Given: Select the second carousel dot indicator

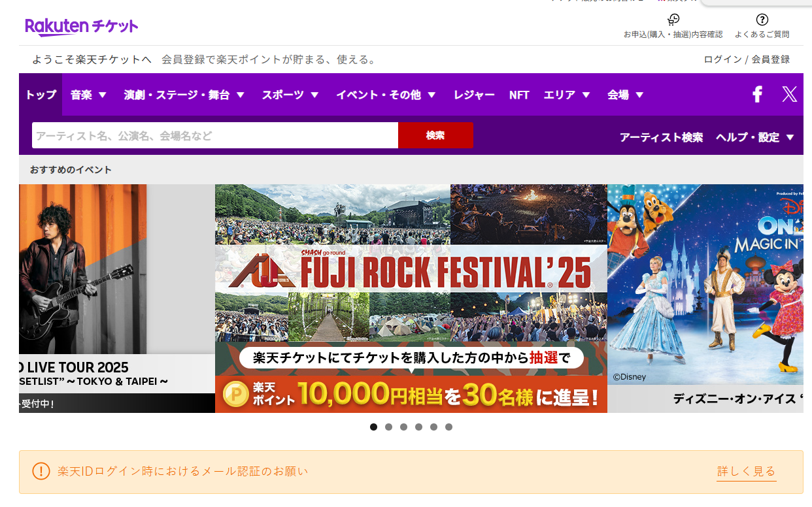Looking at the screenshot, I should coord(388,427).
